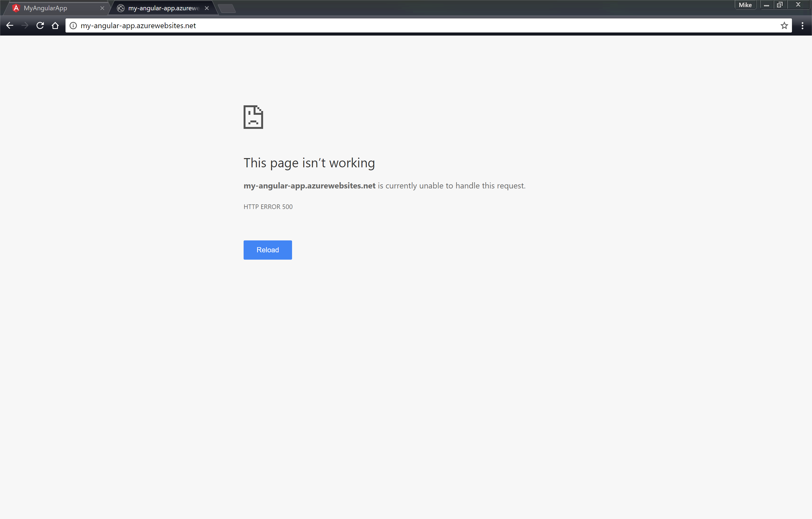Click the site information icon in address bar
Screen dimensions: 812x519
[73, 25]
